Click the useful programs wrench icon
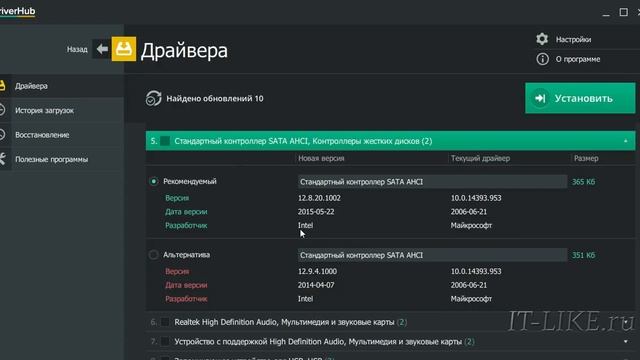 2,159
